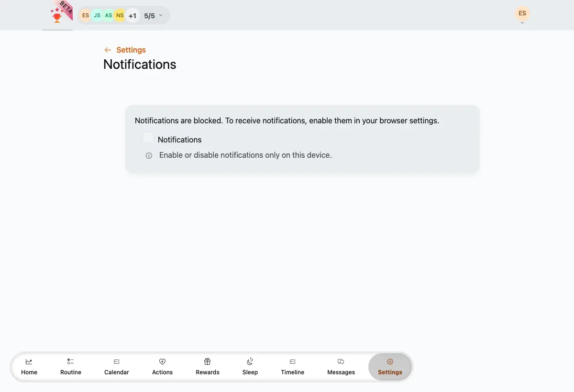This screenshot has height=392, width=574.
Task: Expand the 5/5 members dropdown
Action: (x=154, y=16)
